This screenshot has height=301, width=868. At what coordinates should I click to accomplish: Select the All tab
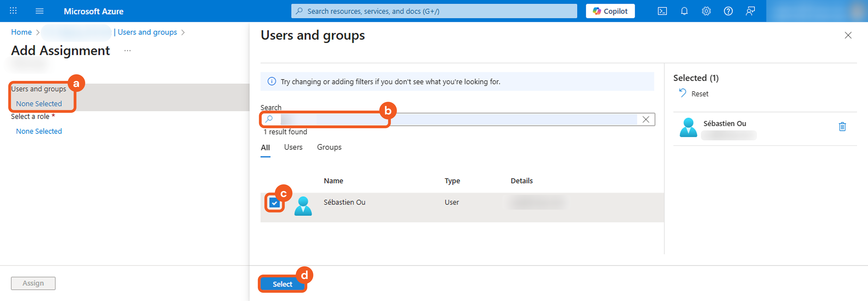(x=265, y=147)
